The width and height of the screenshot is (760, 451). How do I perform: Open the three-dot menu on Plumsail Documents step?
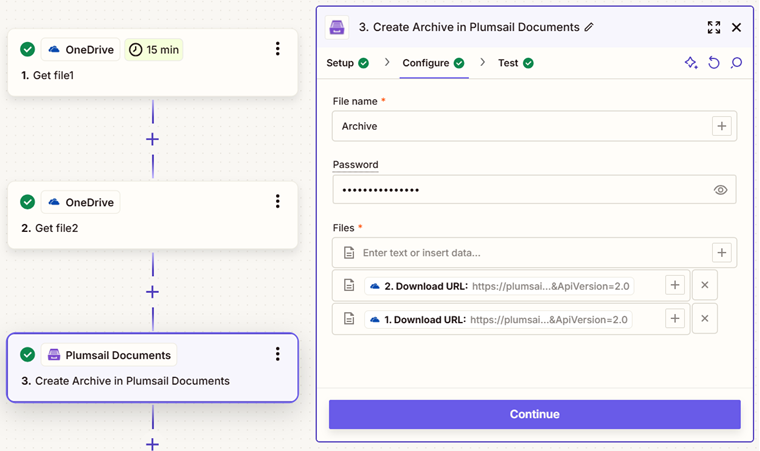coord(278,354)
